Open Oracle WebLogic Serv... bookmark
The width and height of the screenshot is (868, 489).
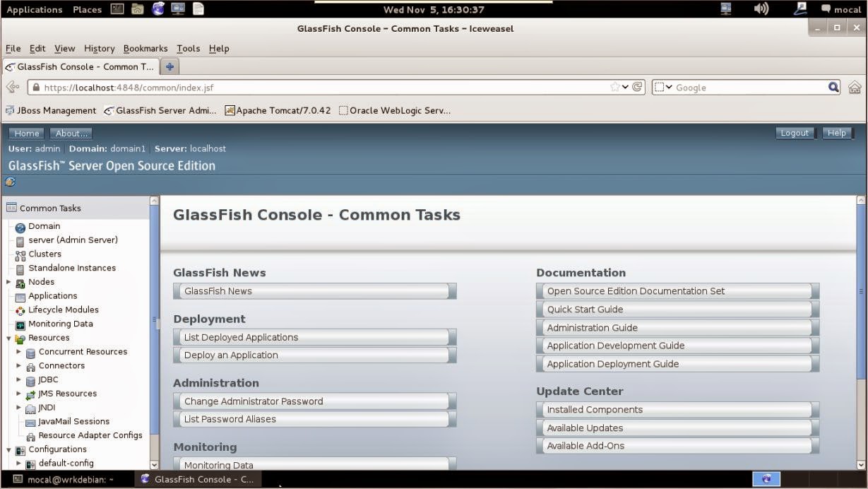coord(395,110)
